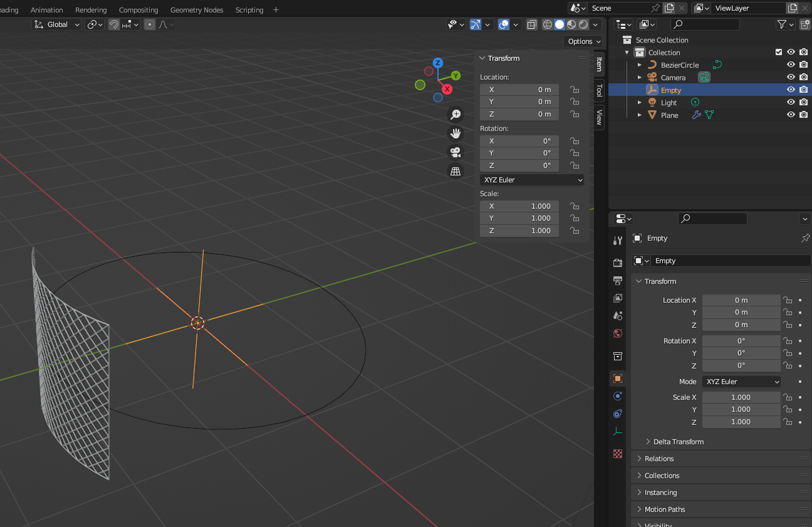Lock Rotation X in properties panel
812x527 pixels.
(x=788, y=341)
